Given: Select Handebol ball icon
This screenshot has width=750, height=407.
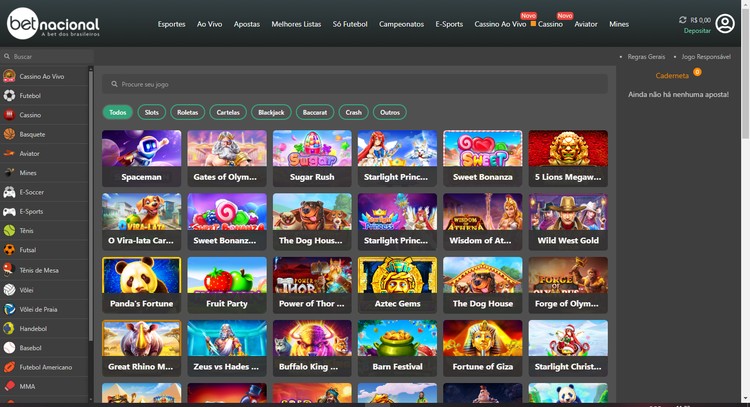Looking at the screenshot, I should pos(9,329).
